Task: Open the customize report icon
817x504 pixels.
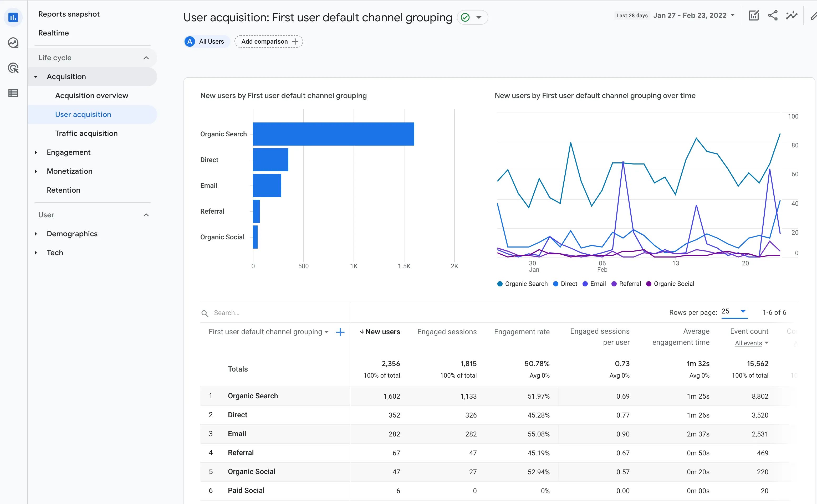Action: tap(754, 15)
